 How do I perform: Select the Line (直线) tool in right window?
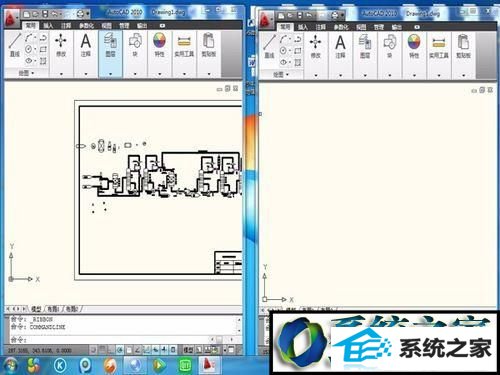(x=269, y=46)
